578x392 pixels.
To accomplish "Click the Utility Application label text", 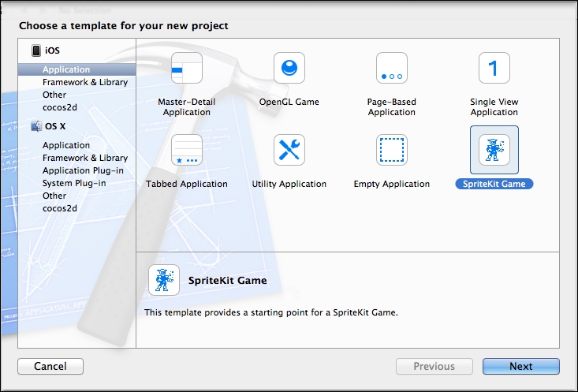I will coord(289,184).
